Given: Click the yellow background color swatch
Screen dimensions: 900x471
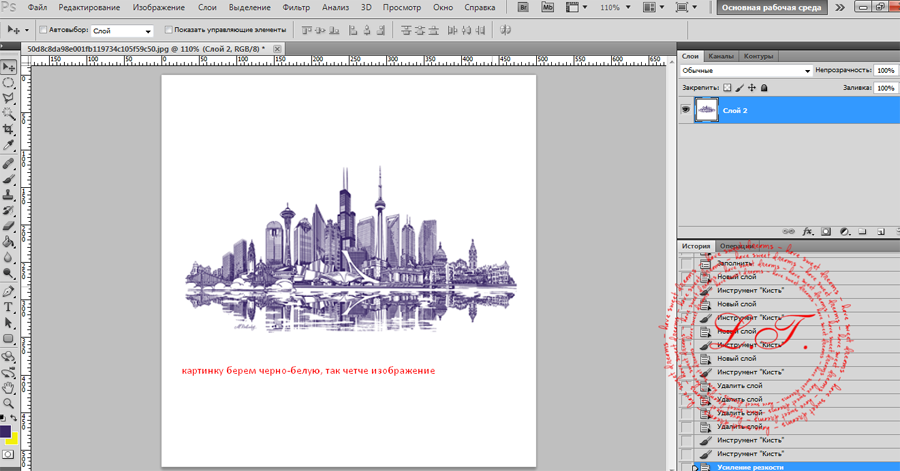Looking at the screenshot, I should point(13,439).
